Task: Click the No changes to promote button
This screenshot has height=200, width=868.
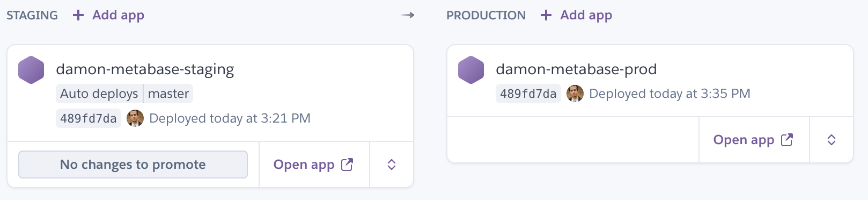Action: (x=133, y=165)
